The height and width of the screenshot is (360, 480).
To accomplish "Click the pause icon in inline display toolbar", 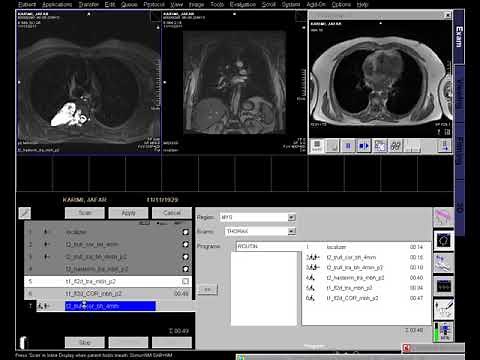I will [x=348, y=146].
